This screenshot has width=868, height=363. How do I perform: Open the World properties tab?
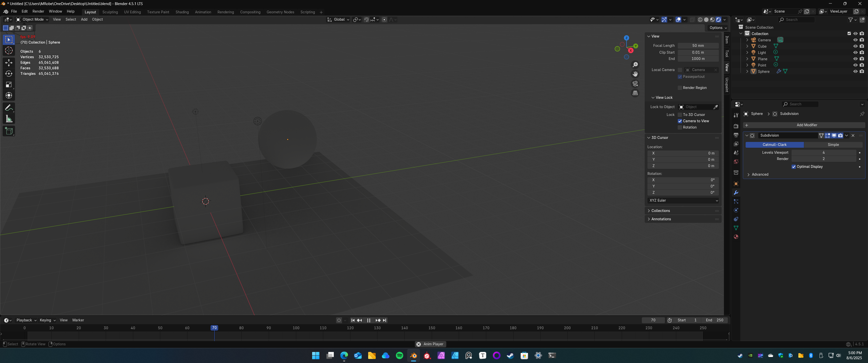(736, 162)
